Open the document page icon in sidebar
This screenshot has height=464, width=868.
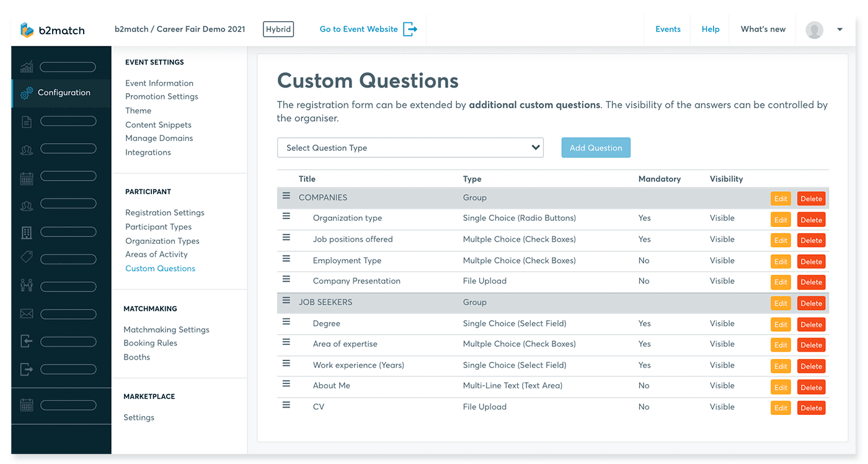pyautogui.click(x=27, y=122)
